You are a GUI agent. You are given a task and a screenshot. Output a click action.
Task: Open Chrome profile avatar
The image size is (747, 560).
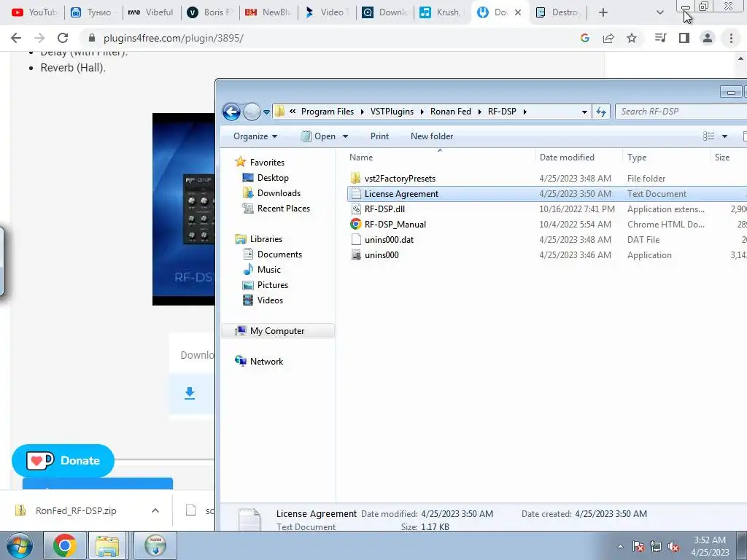coord(708,38)
